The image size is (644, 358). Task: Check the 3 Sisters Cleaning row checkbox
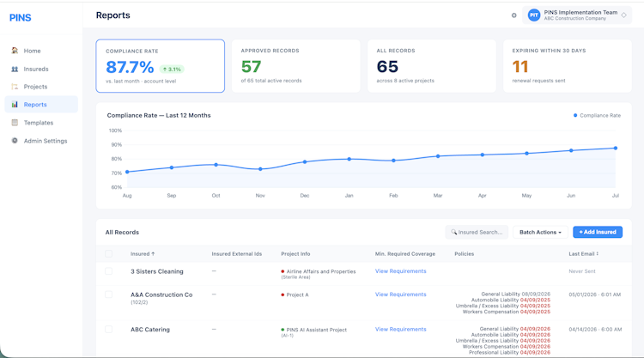coord(108,271)
